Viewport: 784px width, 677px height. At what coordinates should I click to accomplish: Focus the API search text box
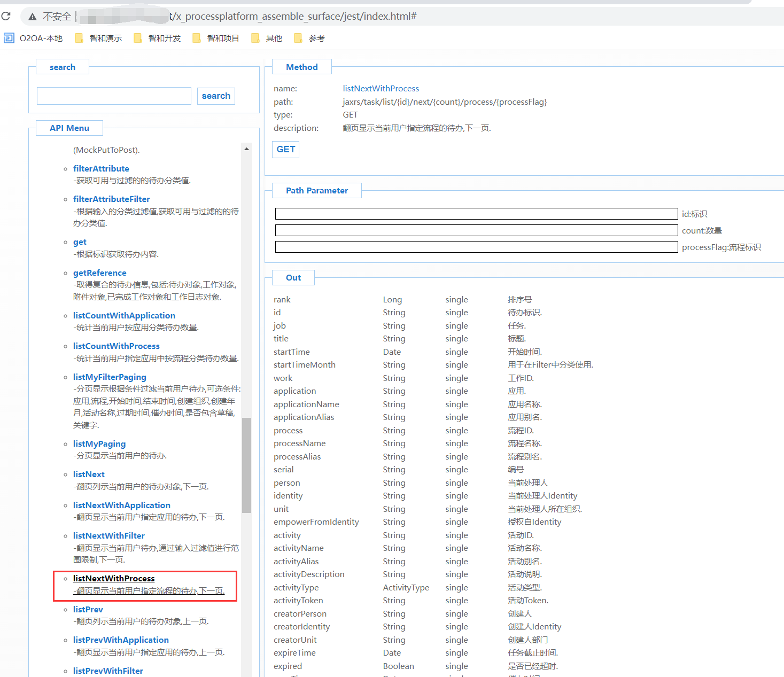pyautogui.click(x=114, y=96)
